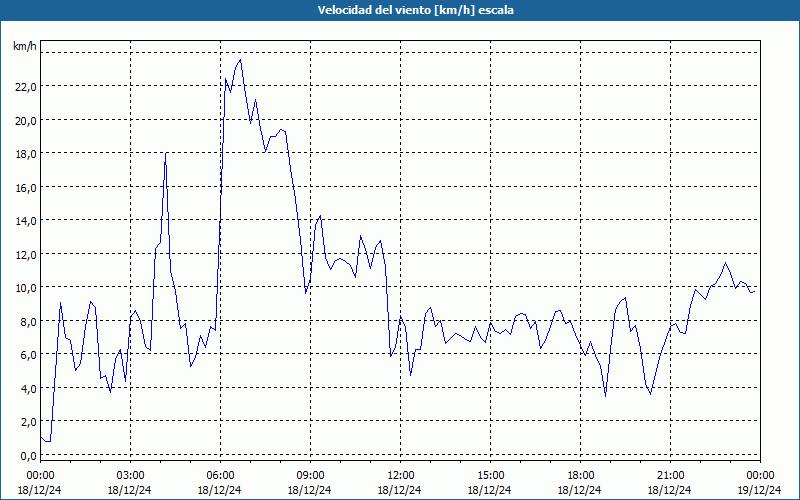Image resolution: width=800 pixels, height=500 pixels.
Task: Select the '18/12/24' date under 12:00
Action: pyautogui.click(x=399, y=490)
